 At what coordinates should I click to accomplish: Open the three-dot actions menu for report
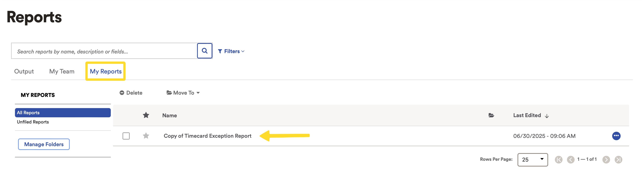(616, 136)
